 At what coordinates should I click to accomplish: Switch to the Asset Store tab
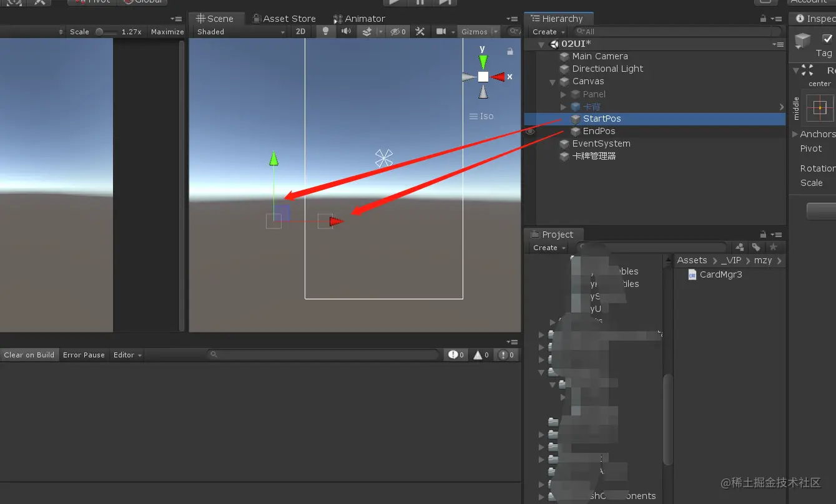pos(283,19)
